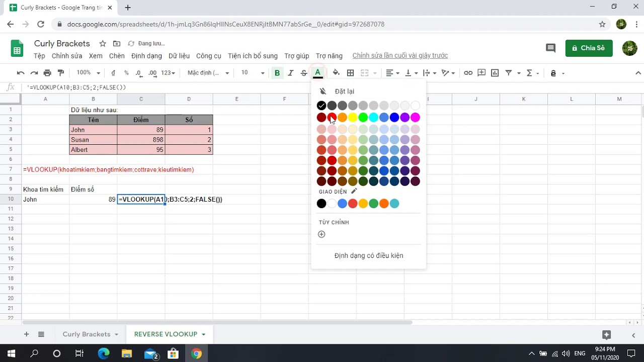Pick the bright green standard color swatch

(x=363, y=117)
